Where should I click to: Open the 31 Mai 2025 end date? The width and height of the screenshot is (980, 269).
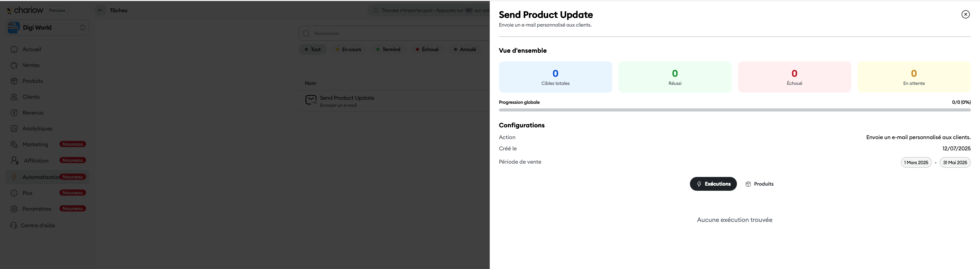tap(954, 163)
